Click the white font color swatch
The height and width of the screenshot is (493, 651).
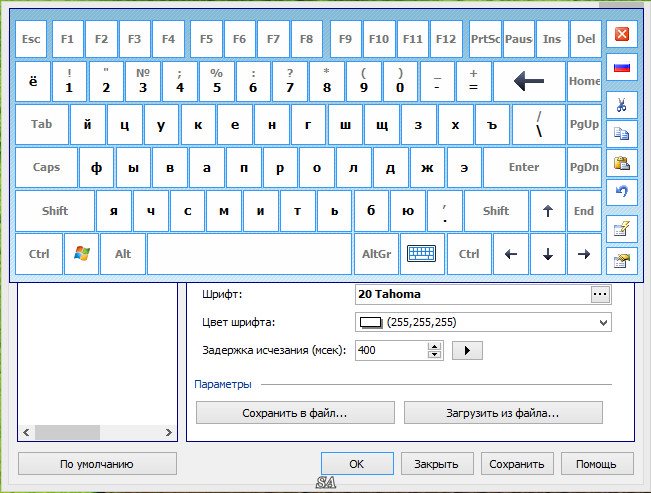pos(371,322)
